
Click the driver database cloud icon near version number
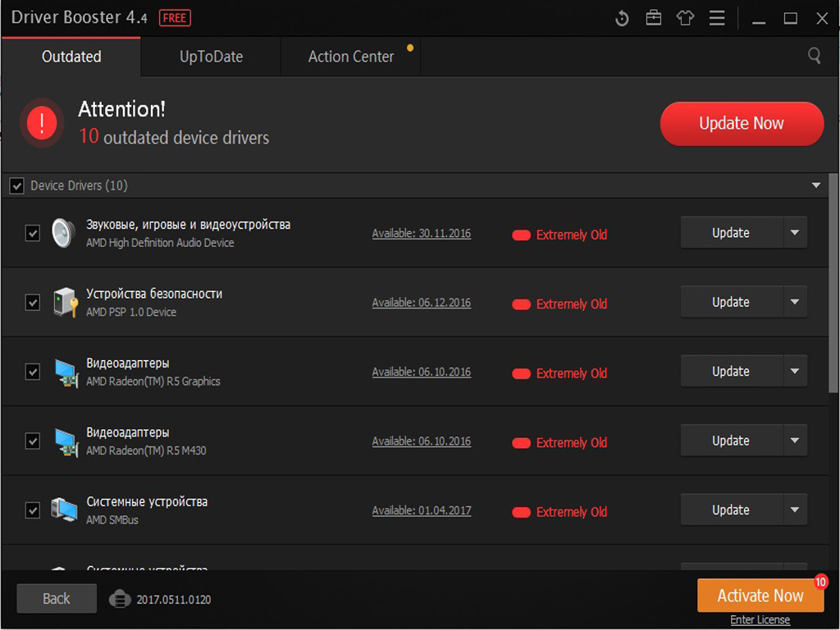tap(121, 599)
